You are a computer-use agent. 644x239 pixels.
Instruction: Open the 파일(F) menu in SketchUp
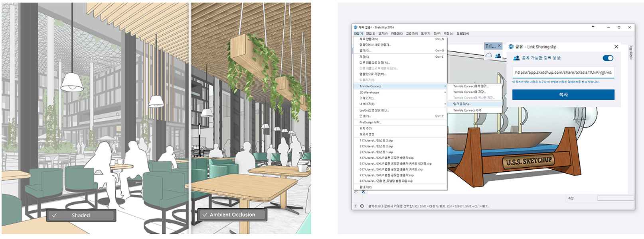pyautogui.click(x=358, y=33)
